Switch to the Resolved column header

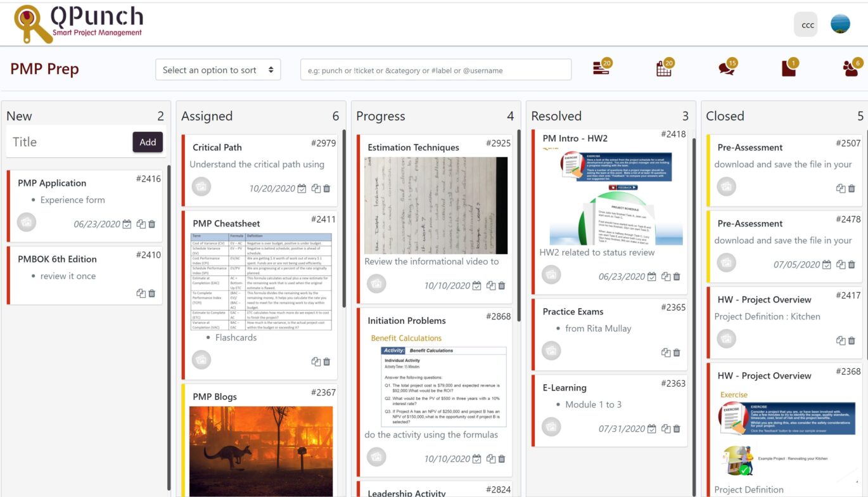pyautogui.click(x=556, y=116)
